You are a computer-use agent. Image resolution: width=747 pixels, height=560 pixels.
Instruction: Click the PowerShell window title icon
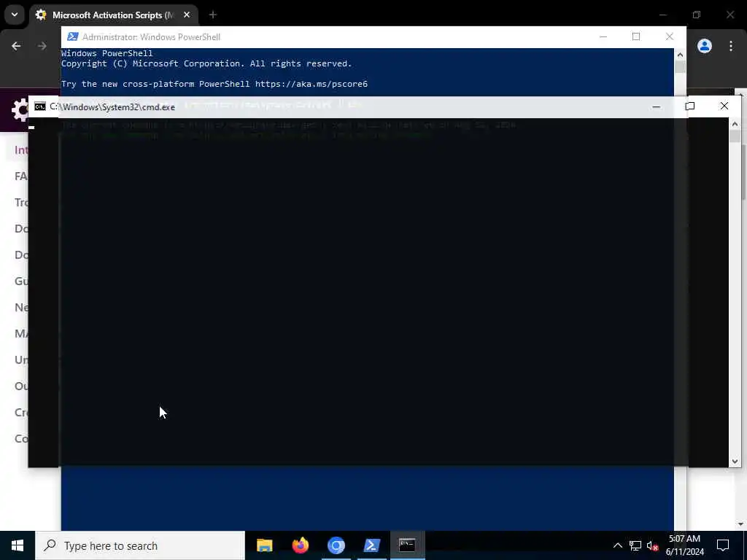(x=72, y=36)
